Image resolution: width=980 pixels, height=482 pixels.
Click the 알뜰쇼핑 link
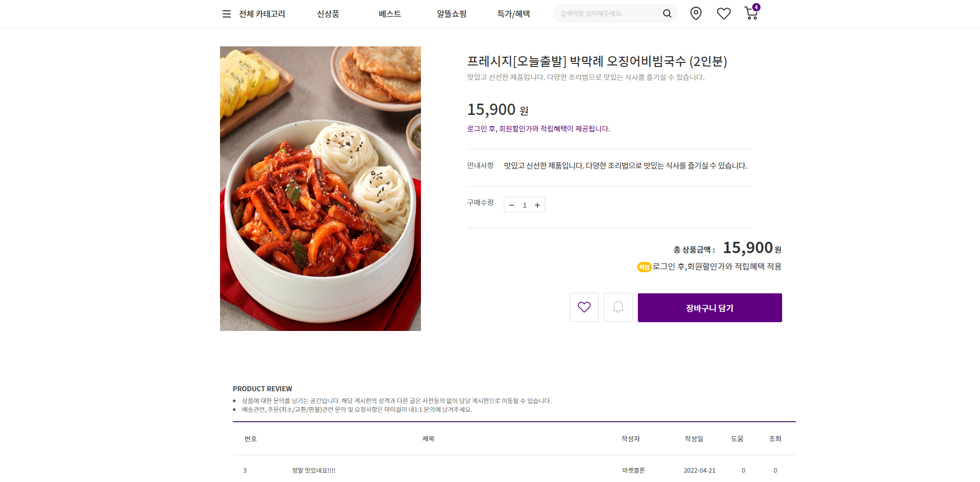click(451, 14)
